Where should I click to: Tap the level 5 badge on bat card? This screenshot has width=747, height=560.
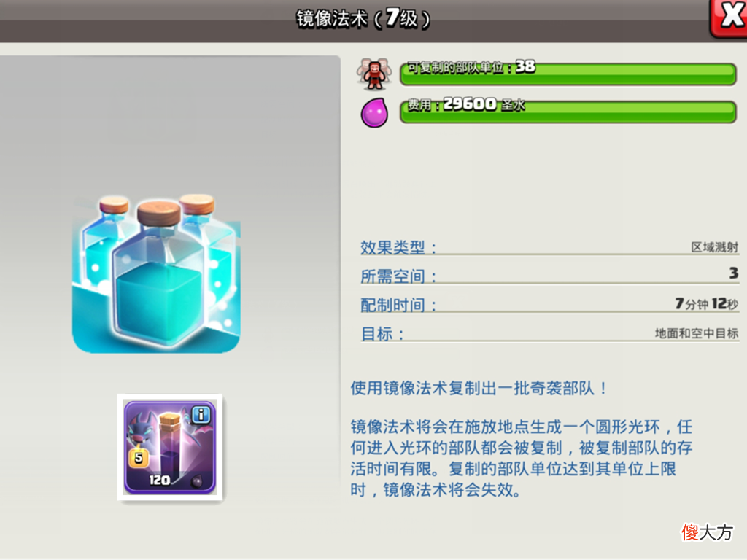point(138,458)
